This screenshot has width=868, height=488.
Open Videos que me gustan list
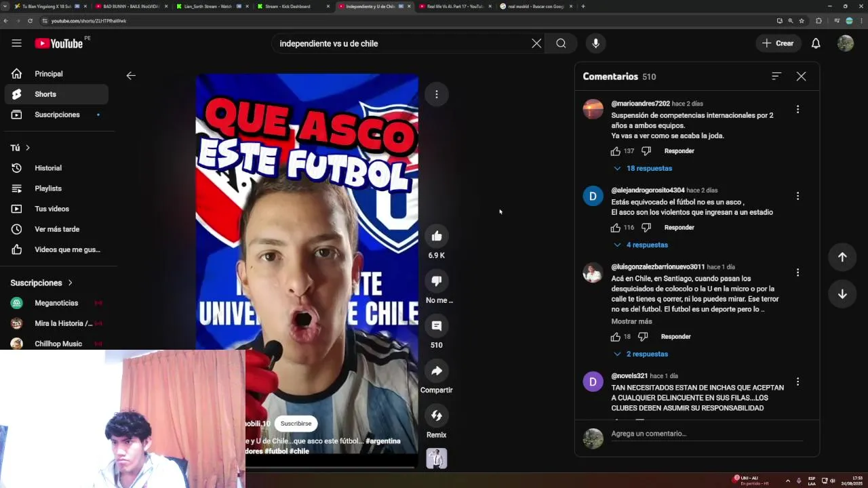coord(56,249)
